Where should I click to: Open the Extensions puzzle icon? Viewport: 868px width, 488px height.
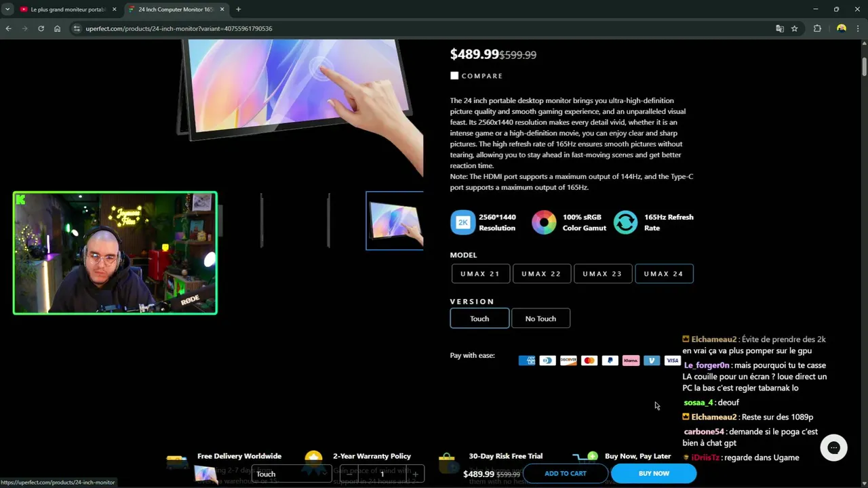[x=817, y=28]
